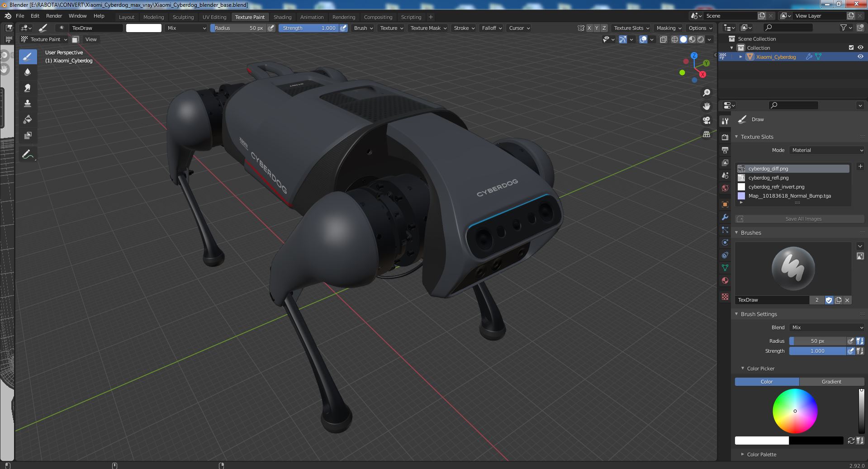Open the Scene properties tab
868x469 pixels.
725,175
